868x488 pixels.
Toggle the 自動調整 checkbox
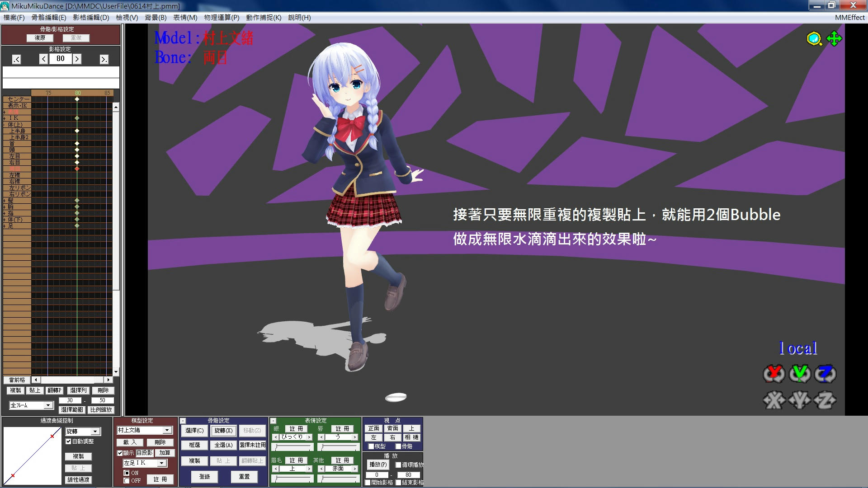(69, 441)
